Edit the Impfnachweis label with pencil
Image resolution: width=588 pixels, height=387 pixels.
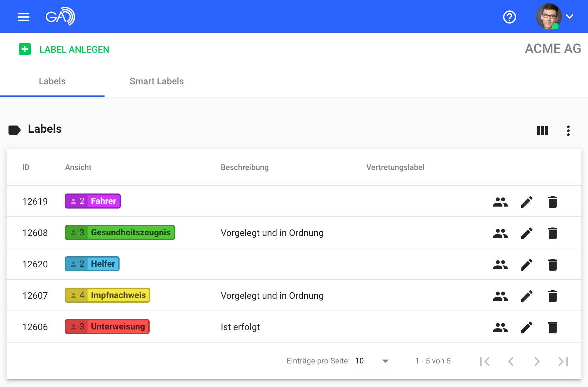(526, 296)
